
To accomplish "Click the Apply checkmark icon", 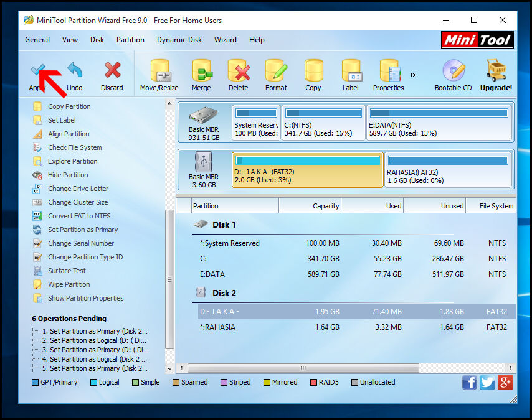I will (37, 70).
